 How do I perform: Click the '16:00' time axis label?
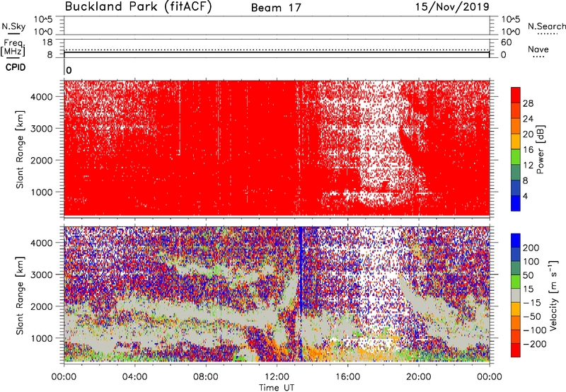(x=347, y=376)
